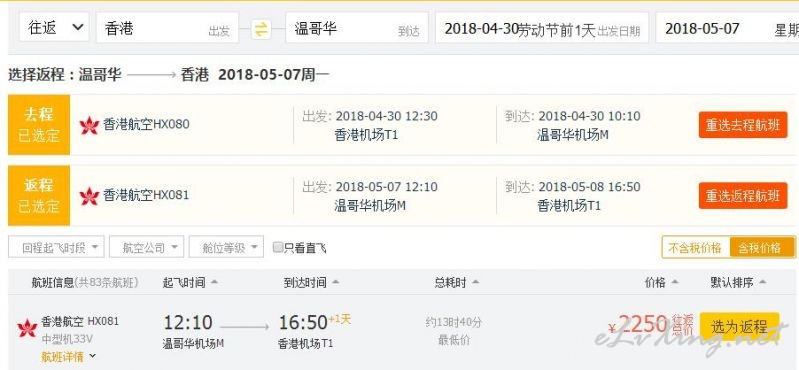
Task: Open the 往返 trip type dropdown
Action: [x=54, y=28]
